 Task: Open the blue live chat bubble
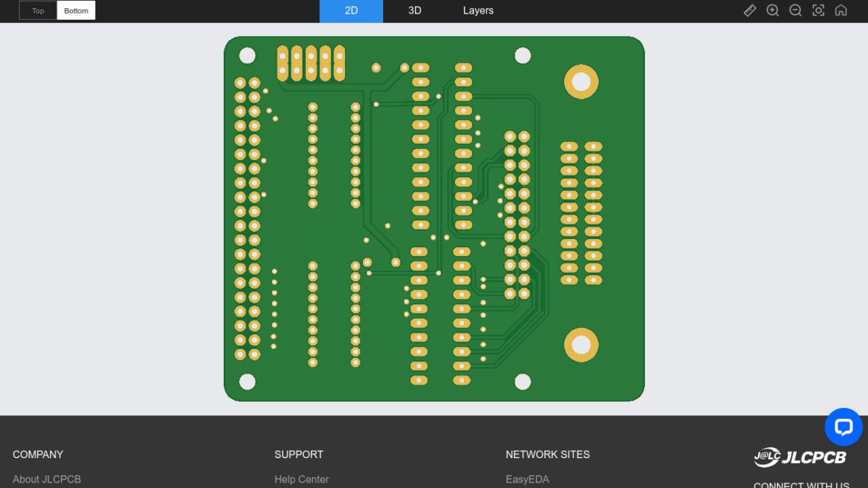[x=843, y=427]
